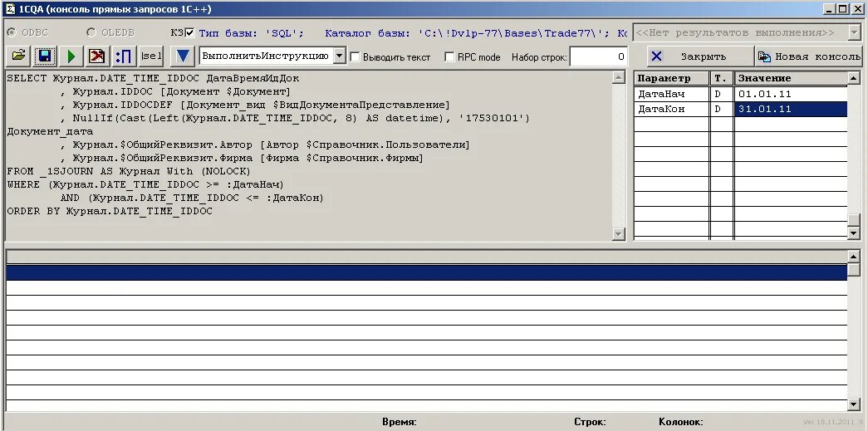Click the FROM _1SJOURN line in query
Viewport: 868px width, 431px height.
[x=129, y=171]
